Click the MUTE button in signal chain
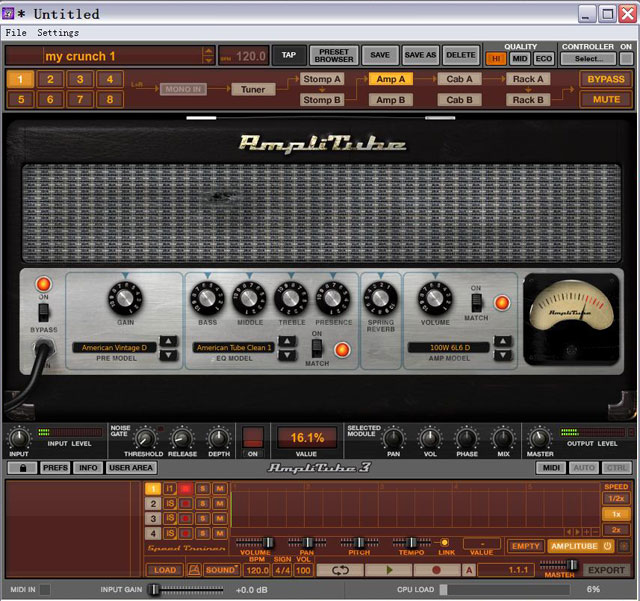The image size is (640, 601). [606, 100]
